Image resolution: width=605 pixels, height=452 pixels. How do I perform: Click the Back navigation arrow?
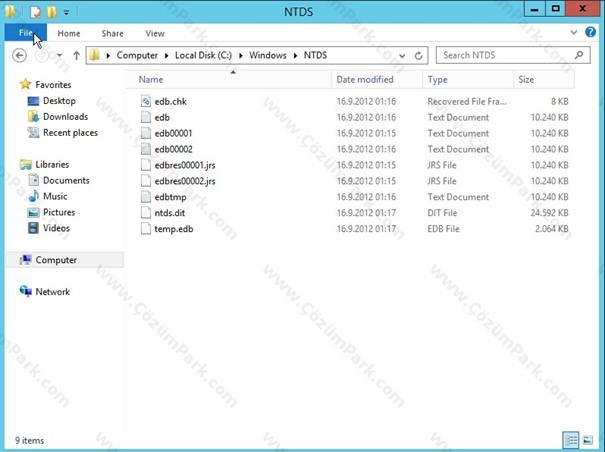point(19,56)
